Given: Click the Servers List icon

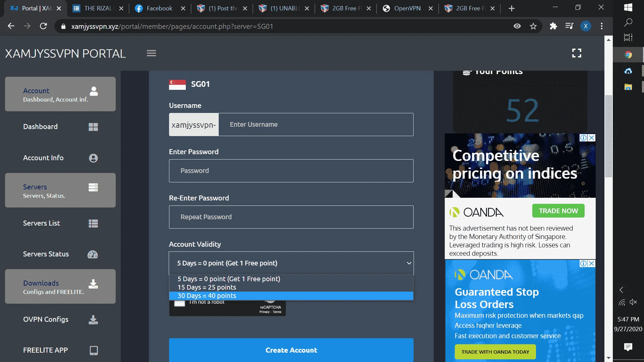Looking at the screenshot, I should click(93, 223).
